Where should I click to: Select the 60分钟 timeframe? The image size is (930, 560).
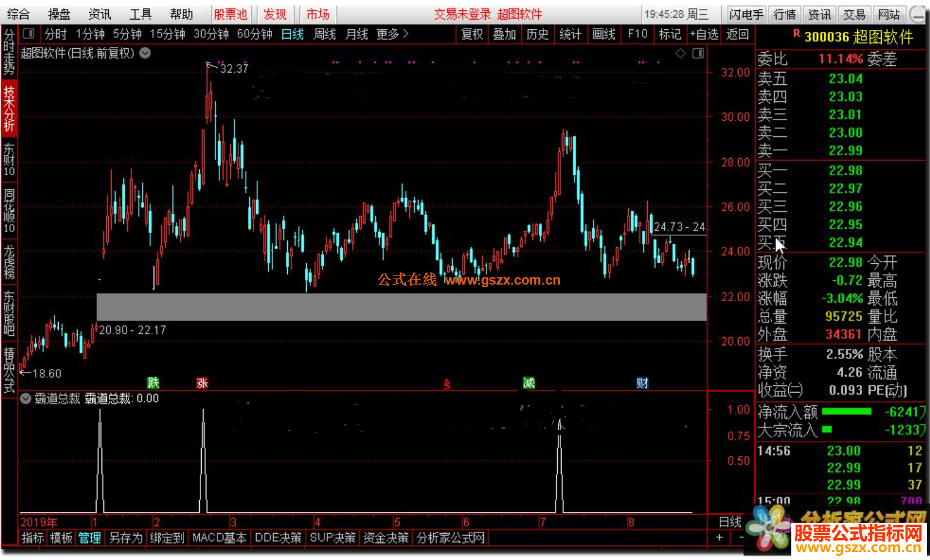[254, 34]
